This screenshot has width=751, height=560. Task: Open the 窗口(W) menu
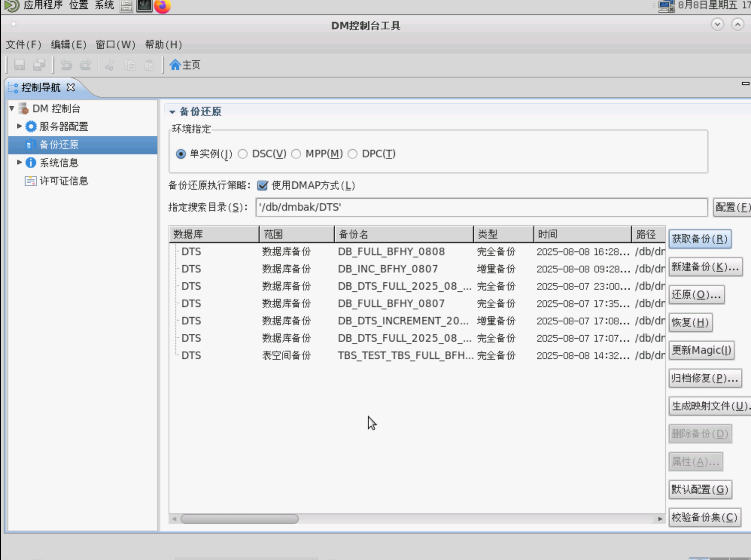pos(115,45)
